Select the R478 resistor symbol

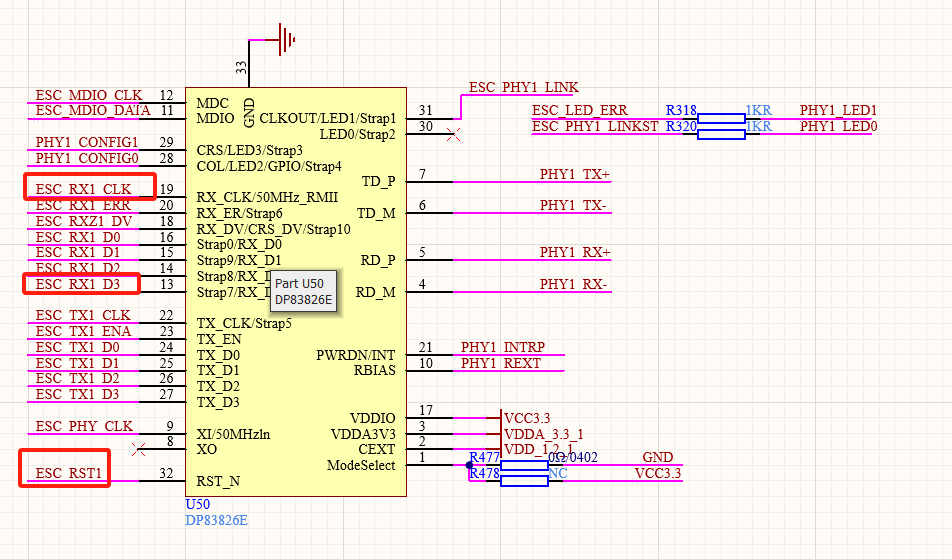[524, 481]
